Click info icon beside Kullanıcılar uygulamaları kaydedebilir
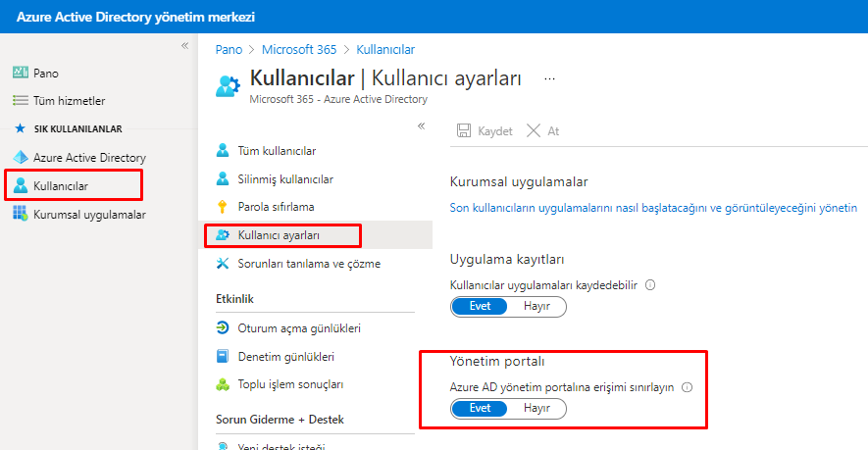This screenshot has height=450, width=868. pos(650,285)
